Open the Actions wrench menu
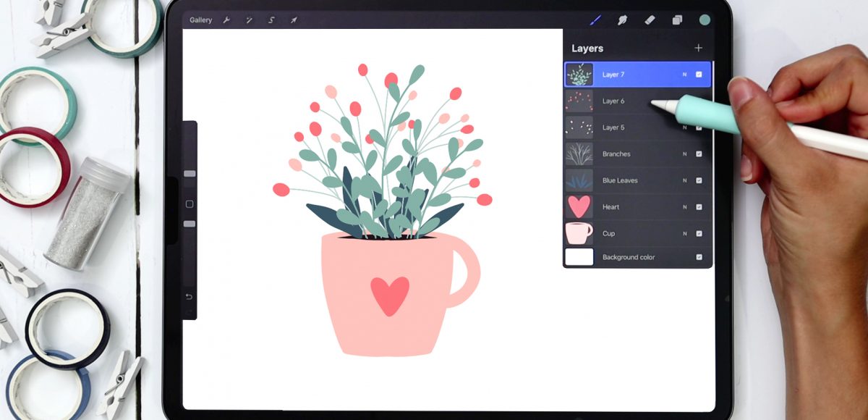Image resolution: width=868 pixels, height=420 pixels. point(226,20)
